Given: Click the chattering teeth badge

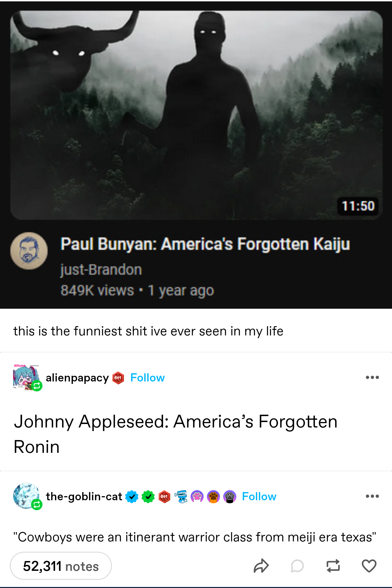Looking at the screenshot, I should click(x=181, y=497).
